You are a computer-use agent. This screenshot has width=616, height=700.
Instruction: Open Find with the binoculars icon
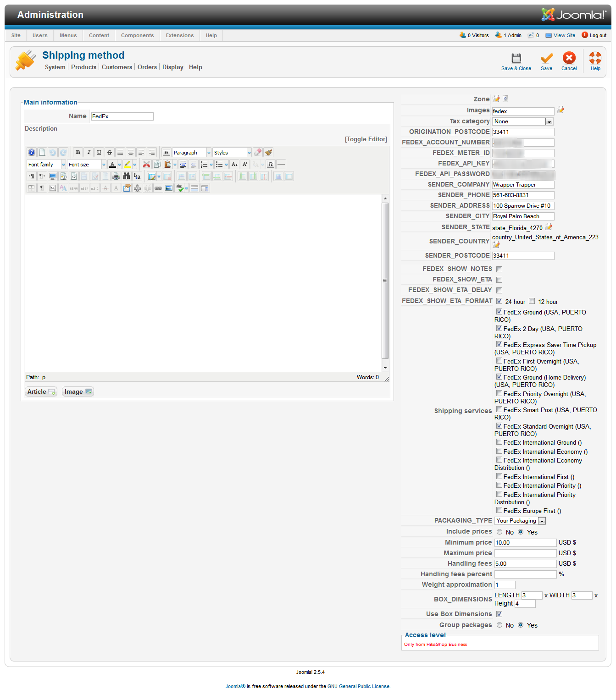point(127,176)
